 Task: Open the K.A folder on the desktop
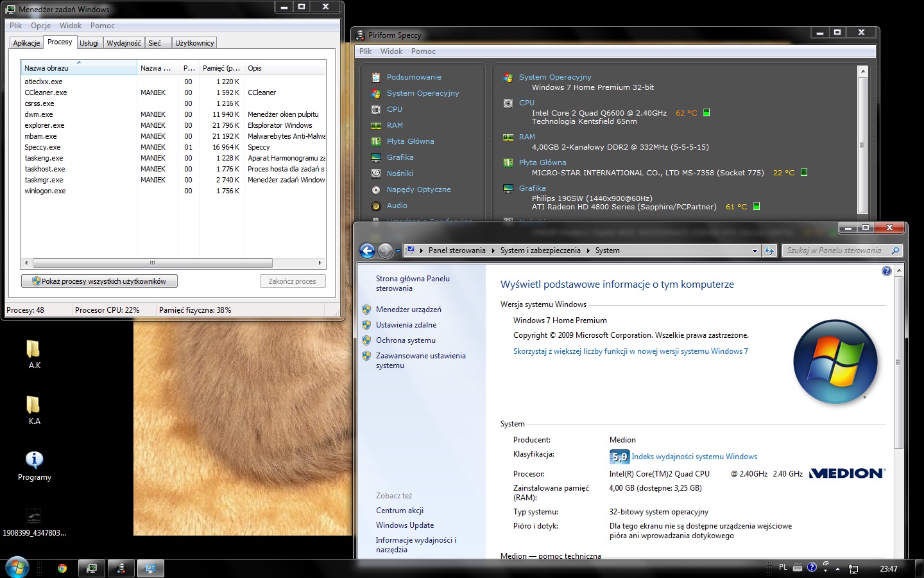coord(34,410)
